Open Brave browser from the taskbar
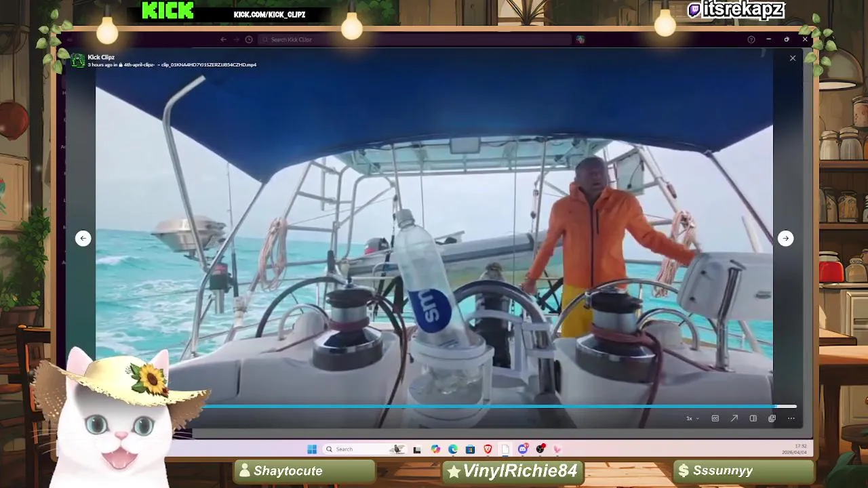This screenshot has height=488, width=868. click(488, 449)
